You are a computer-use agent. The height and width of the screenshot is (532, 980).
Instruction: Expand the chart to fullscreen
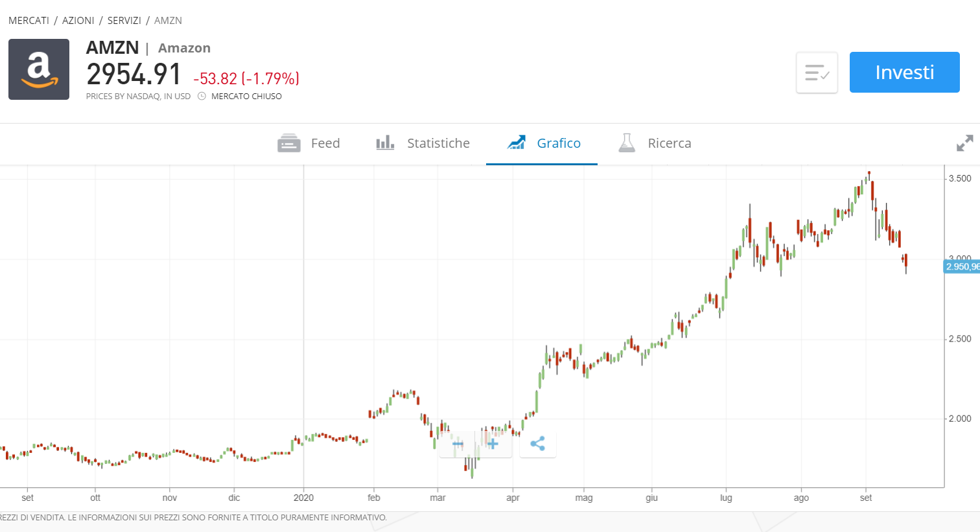[965, 143]
